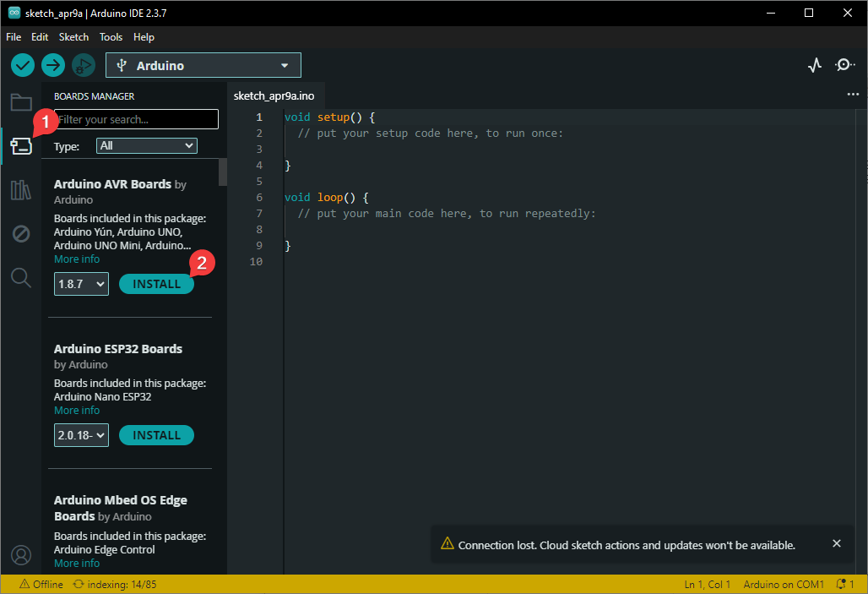This screenshot has width=868, height=594.
Task: Open More info for Arduino AVR Boards
Action: click(77, 259)
